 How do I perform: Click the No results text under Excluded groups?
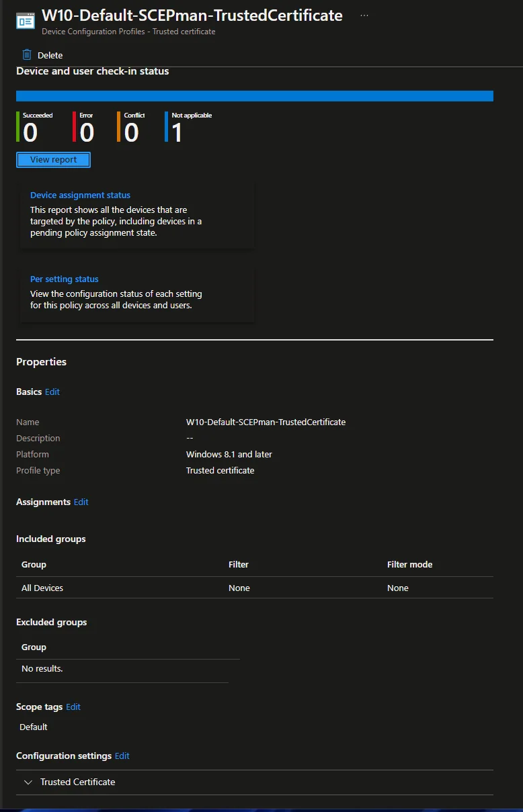click(42, 669)
